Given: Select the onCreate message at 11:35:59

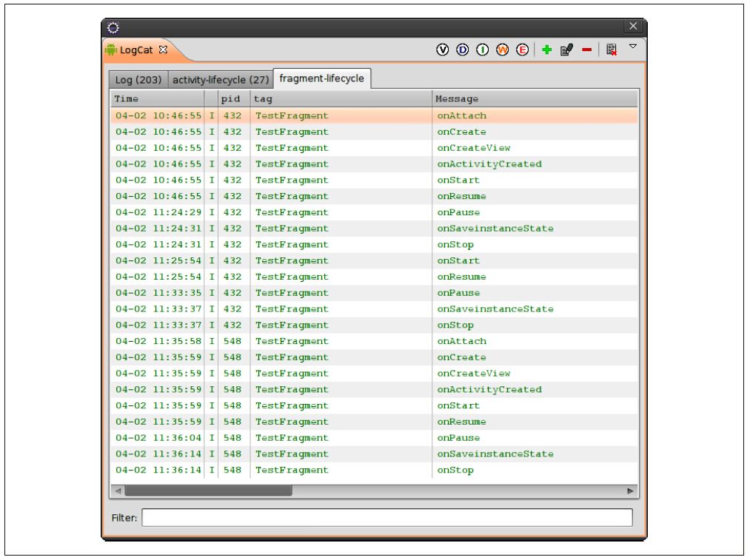Looking at the screenshot, I should 461,357.
